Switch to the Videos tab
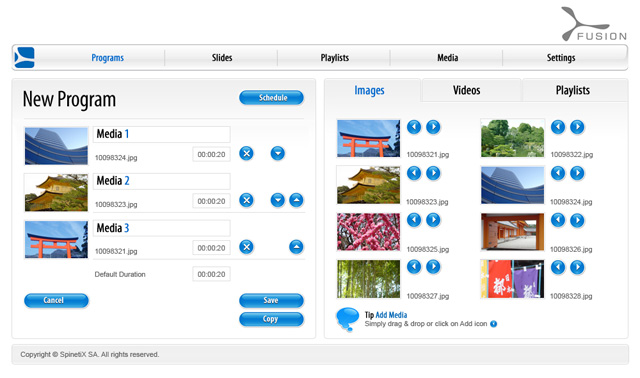The height and width of the screenshot is (378, 640). [467, 90]
